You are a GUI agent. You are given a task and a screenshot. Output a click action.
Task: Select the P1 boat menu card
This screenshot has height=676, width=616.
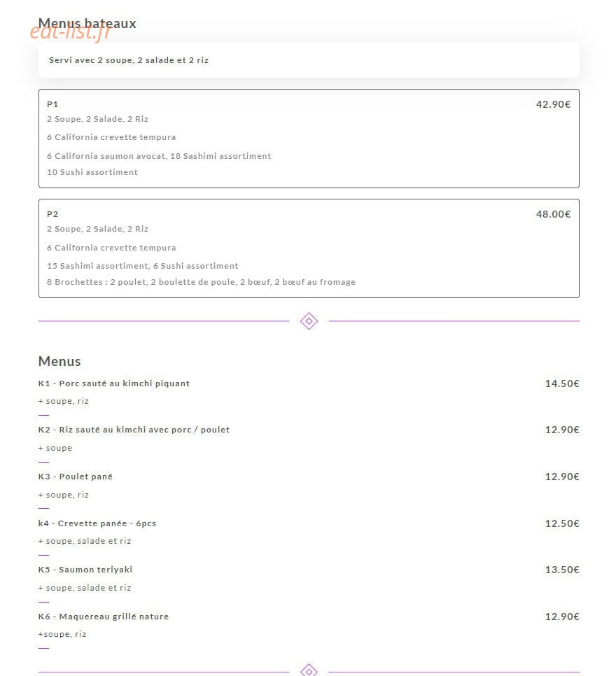309,139
